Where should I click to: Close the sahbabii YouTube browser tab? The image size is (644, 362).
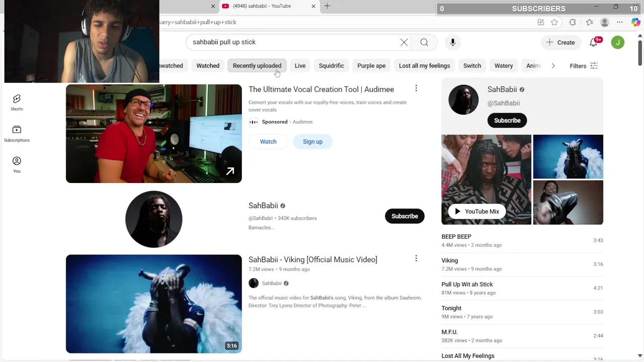(x=313, y=6)
